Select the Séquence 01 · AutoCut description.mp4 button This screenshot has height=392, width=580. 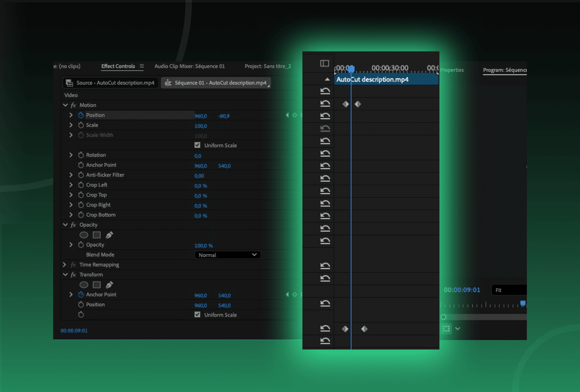coord(216,83)
